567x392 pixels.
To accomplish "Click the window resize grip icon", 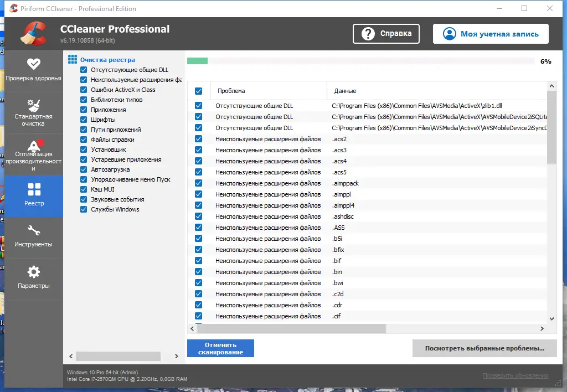I will pos(559,384).
